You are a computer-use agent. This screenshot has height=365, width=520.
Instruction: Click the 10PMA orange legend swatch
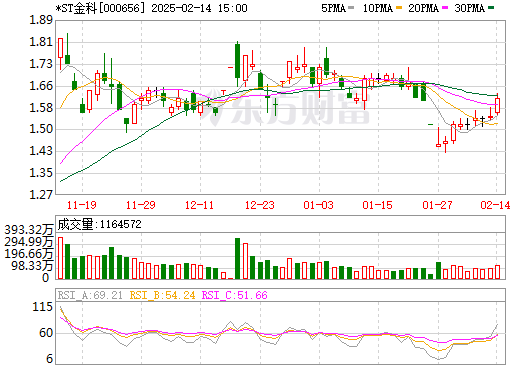click(399, 8)
